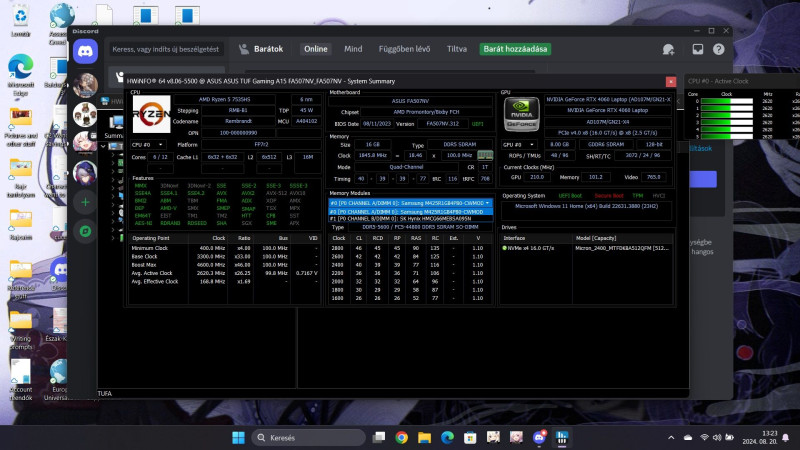Click the UEFI Boot indicator label

pos(570,196)
